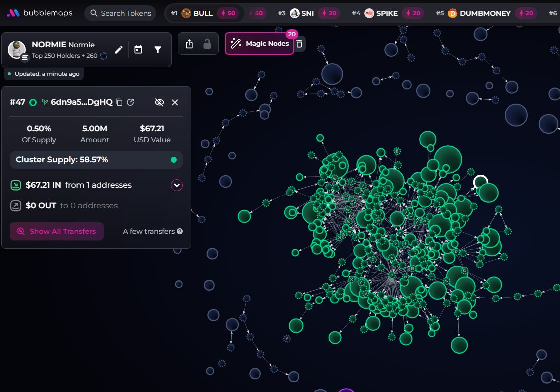Click the $67.21 USD Value figure
The image size is (560, 392).
[x=152, y=129]
